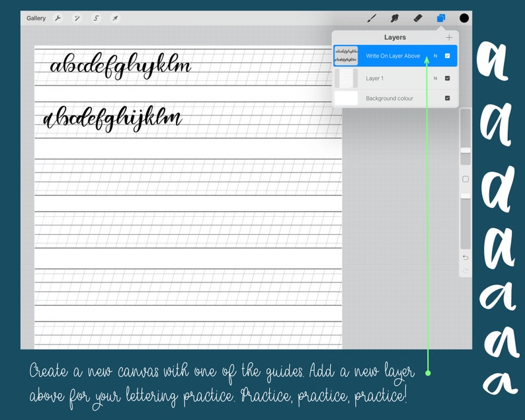This screenshot has height=420, width=525.
Task: Open the black color picker circle
Action: coord(464,18)
